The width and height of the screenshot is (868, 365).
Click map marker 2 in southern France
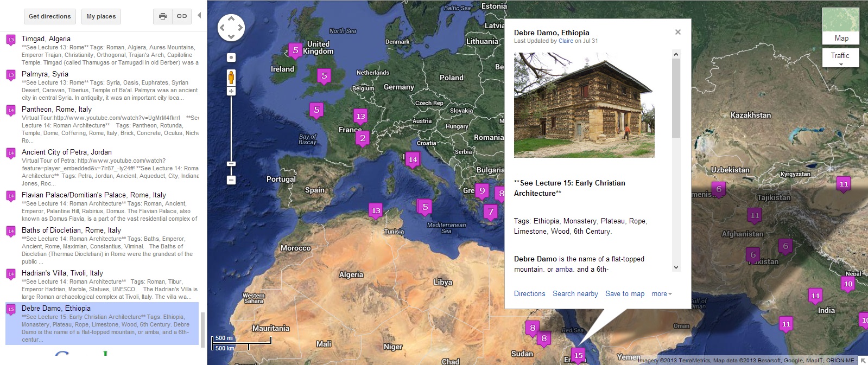tap(363, 138)
